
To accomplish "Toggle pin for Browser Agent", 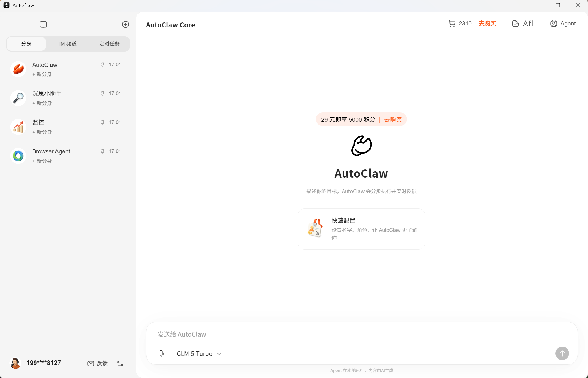I will pos(103,151).
